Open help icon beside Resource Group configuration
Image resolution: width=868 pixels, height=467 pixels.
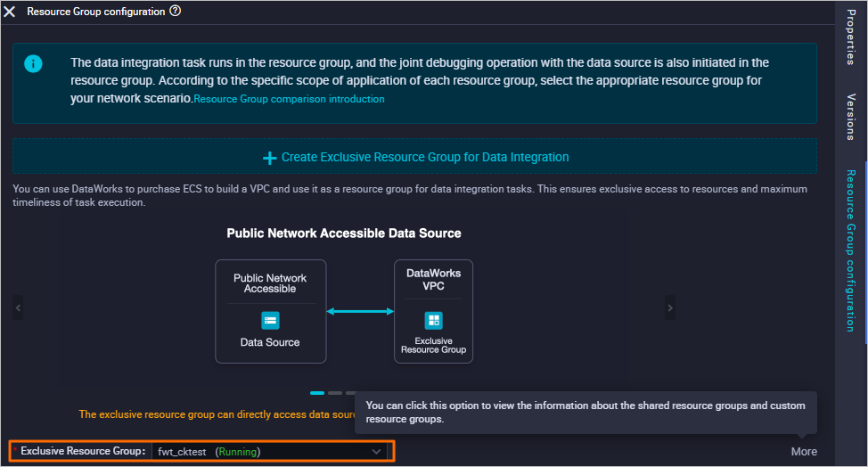[x=176, y=11]
